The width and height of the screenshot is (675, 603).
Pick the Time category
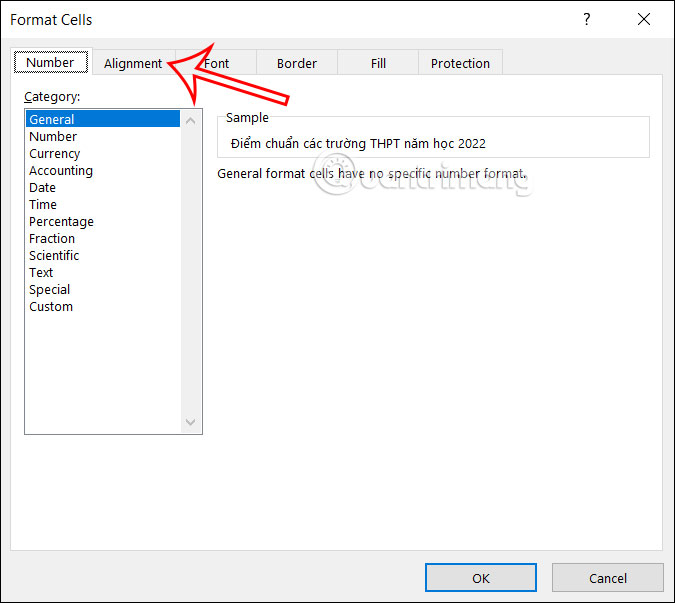coord(103,204)
